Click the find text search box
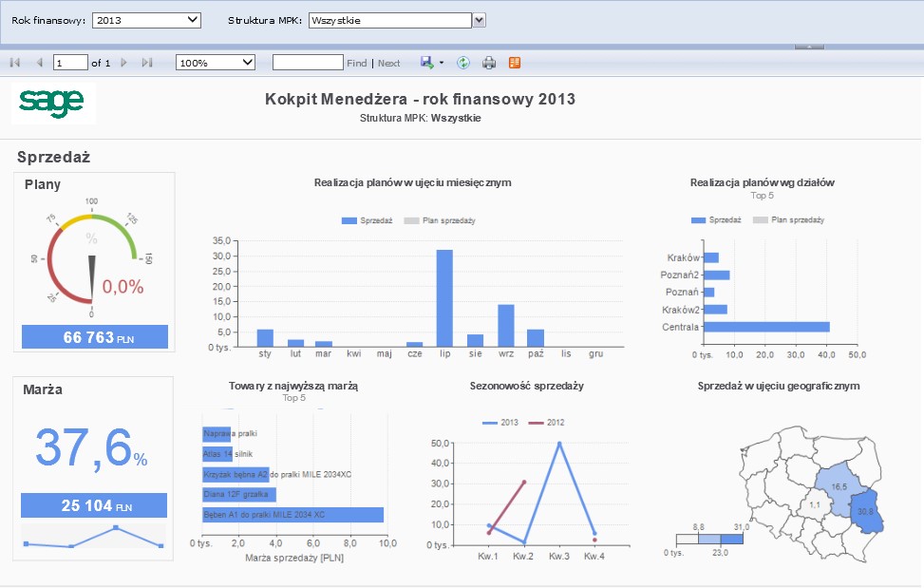 (x=307, y=63)
